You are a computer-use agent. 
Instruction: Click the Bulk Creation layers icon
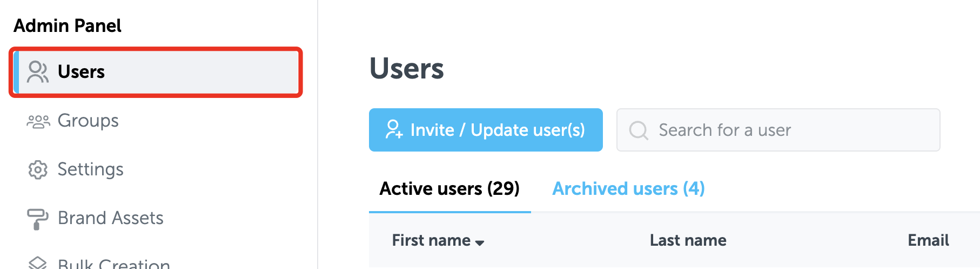(x=38, y=263)
